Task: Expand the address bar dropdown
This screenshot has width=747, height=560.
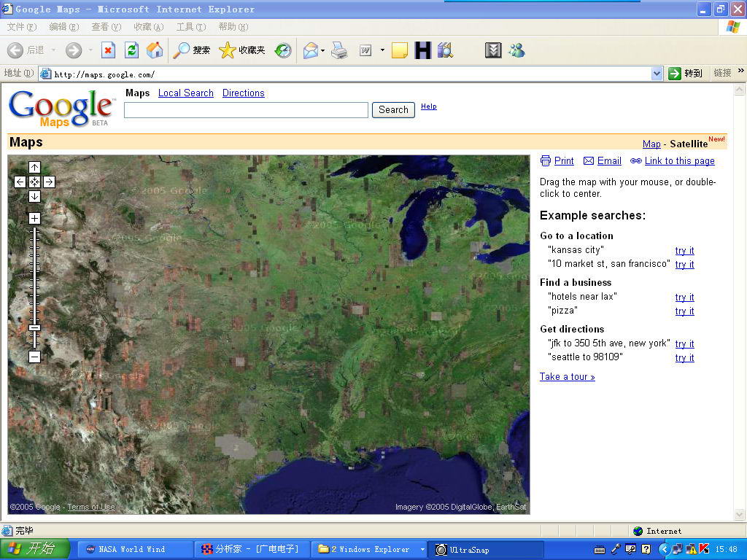Action: [657, 74]
